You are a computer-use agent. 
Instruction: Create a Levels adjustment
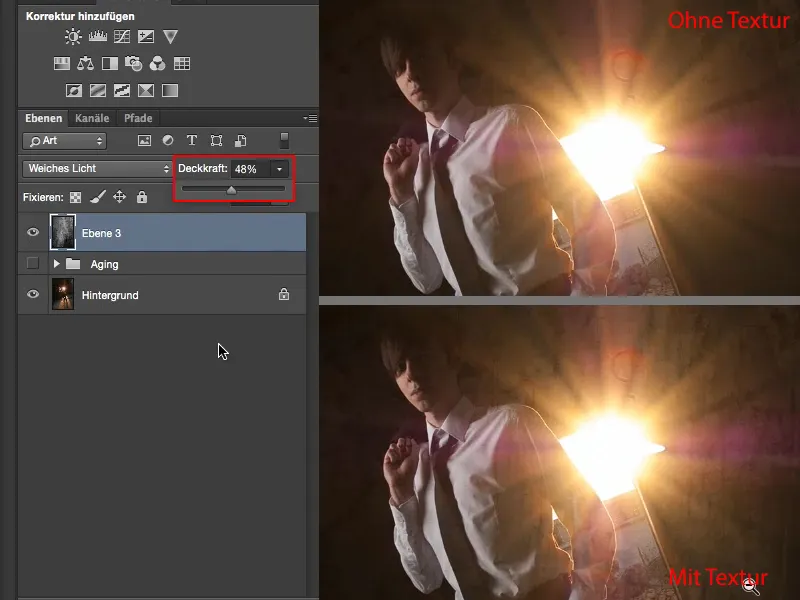[x=97, y=37]
